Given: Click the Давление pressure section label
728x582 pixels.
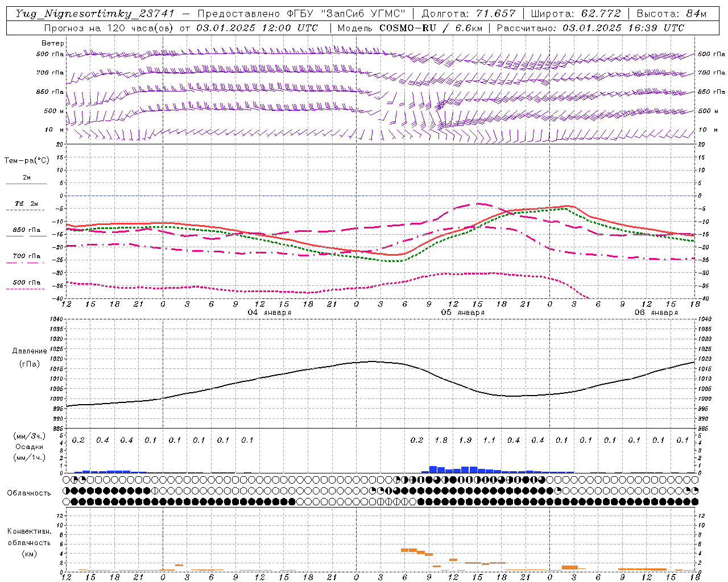Looking at the screenshot, I should 30,351.
